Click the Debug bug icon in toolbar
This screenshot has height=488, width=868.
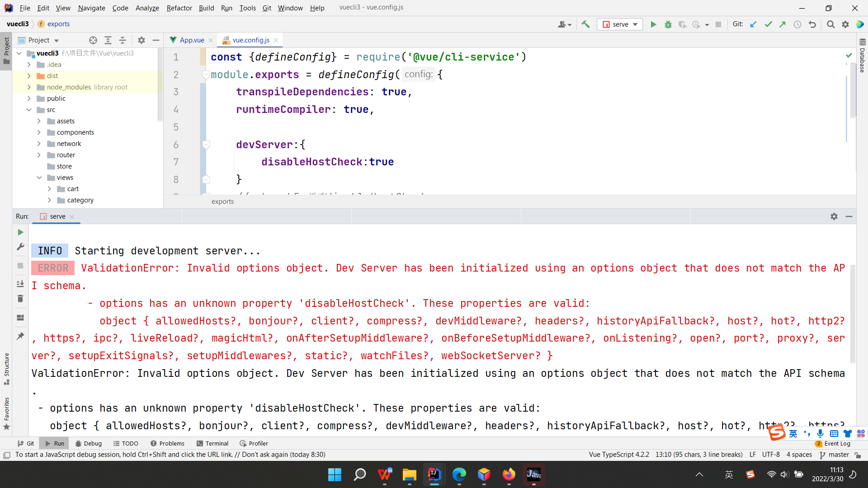[x=668, y=24]
